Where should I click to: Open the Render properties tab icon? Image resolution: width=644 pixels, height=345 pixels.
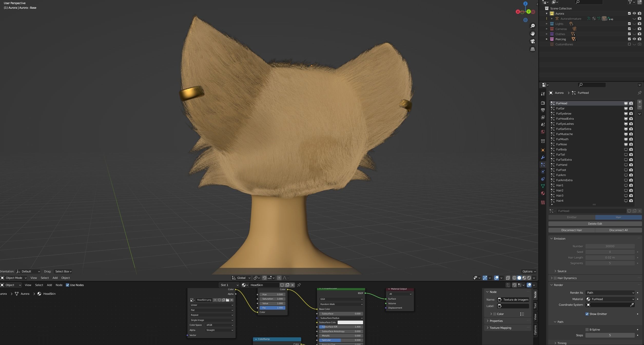tap(543, 103)
